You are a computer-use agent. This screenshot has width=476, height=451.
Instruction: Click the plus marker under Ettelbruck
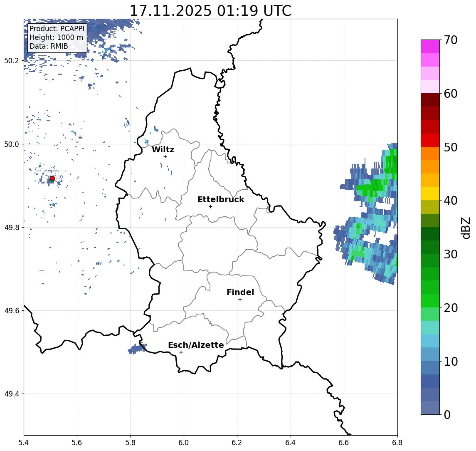[210, 207]
